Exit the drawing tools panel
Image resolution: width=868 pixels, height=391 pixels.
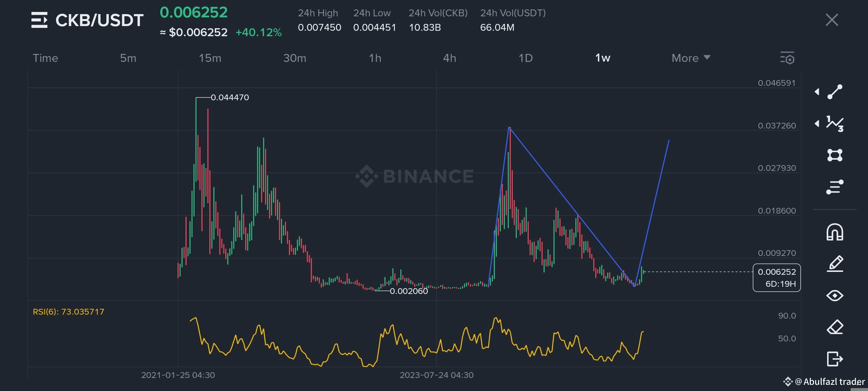(835, 359)
